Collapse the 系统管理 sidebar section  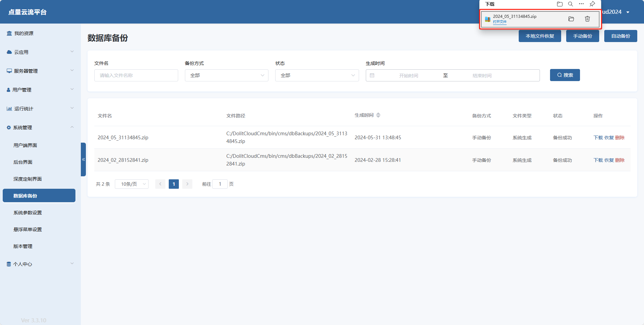pyautogui.click(x=40, y=128)
